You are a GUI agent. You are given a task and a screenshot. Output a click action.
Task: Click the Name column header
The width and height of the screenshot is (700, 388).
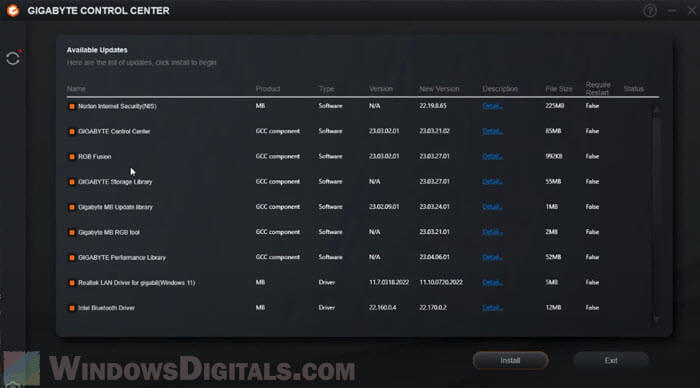[76, 89]
